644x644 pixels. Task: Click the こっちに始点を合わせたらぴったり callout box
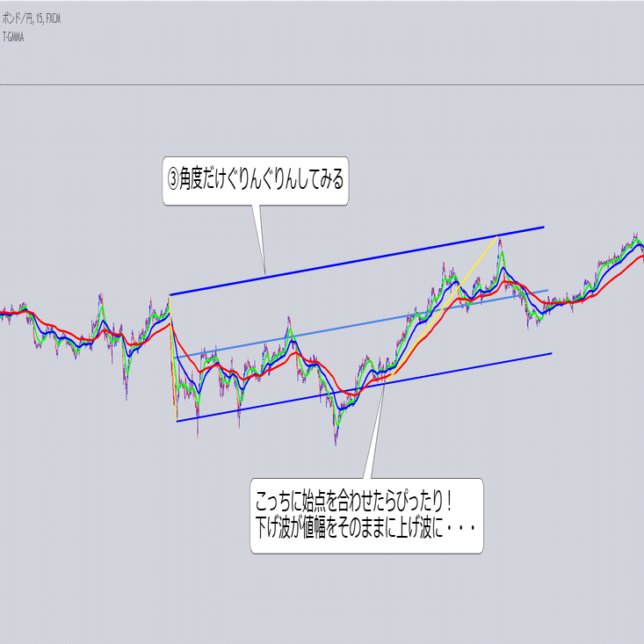coord(366,516)
